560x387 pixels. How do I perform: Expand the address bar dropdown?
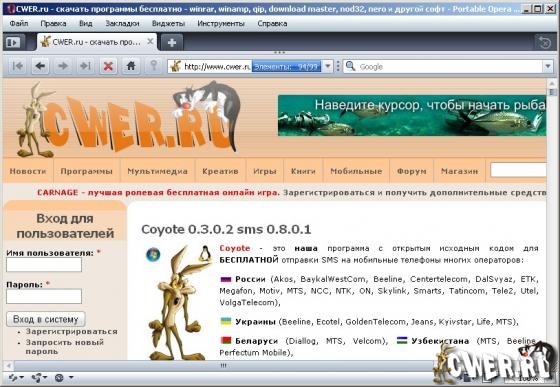coord(328,66)
